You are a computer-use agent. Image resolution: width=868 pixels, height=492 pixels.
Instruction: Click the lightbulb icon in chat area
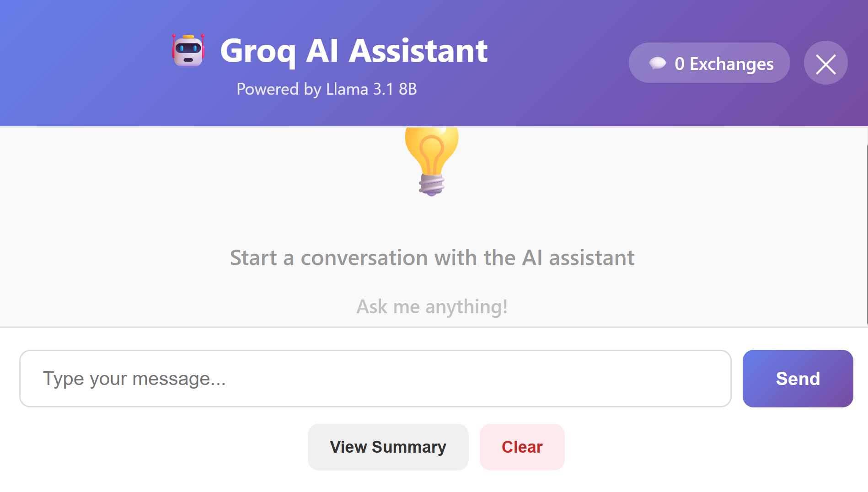[x=431, y=161]
